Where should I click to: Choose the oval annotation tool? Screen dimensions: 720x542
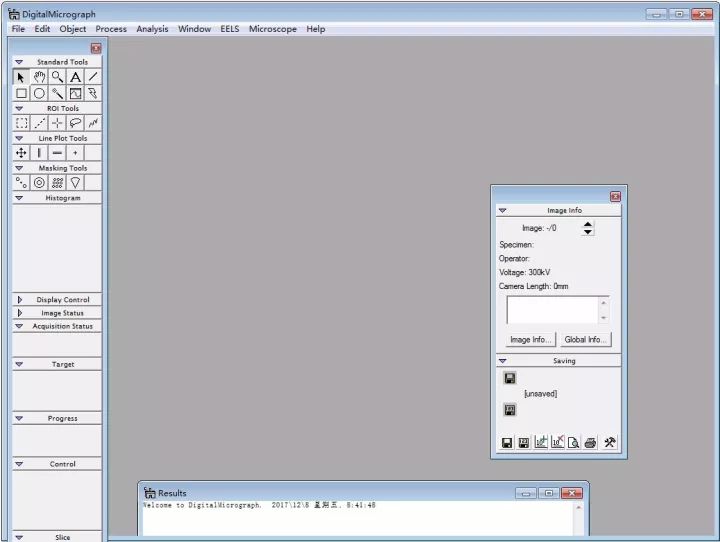39,93
